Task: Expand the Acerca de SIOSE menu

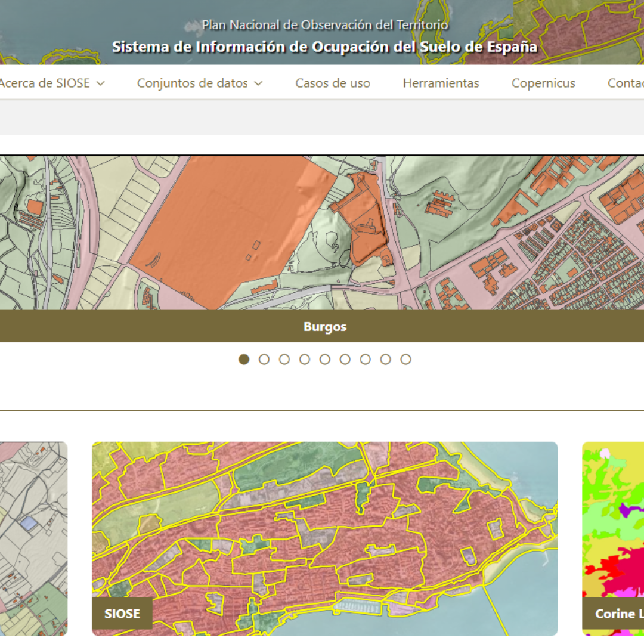Action: [x=51, y=83]
